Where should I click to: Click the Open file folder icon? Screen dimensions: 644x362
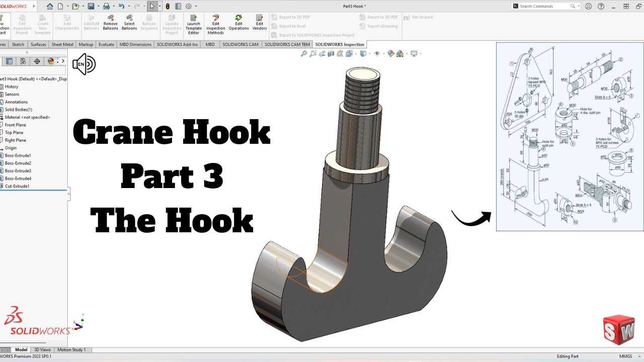click(75, 6)
